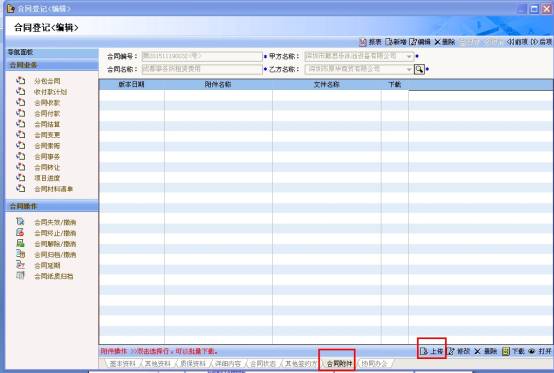Collapse the 合同业务 section header
This screenshot has height=373, width=554.
52,65
